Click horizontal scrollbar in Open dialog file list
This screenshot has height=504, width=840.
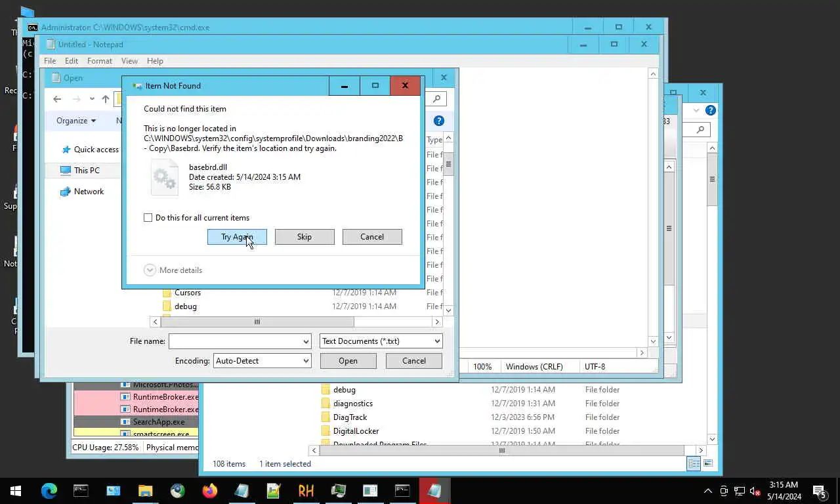[x=257, y=322]
